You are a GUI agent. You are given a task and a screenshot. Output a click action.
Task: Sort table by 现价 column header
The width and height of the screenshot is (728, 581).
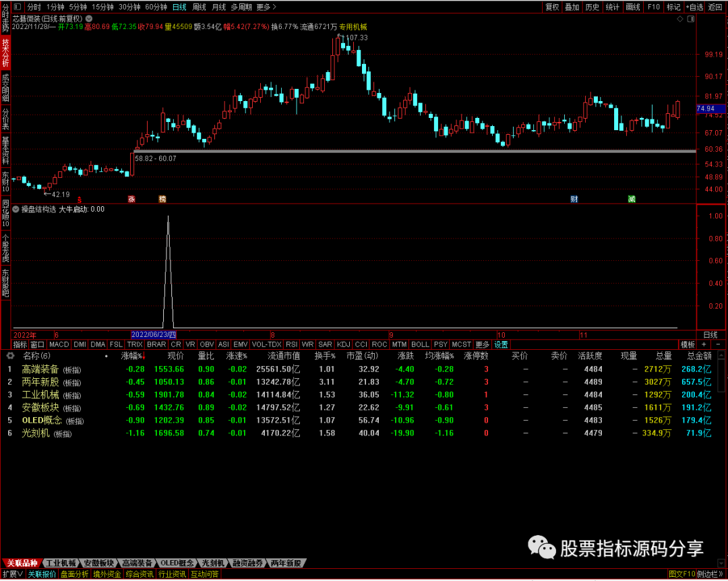pyautogui.click(x=175, y=356)
